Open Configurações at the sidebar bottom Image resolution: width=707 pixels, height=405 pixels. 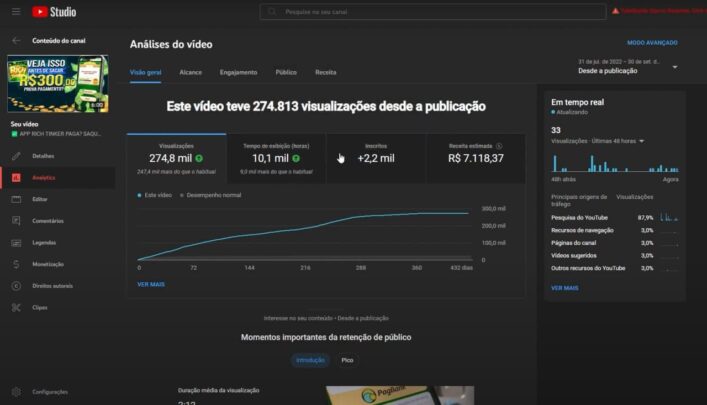pos(49,392)
